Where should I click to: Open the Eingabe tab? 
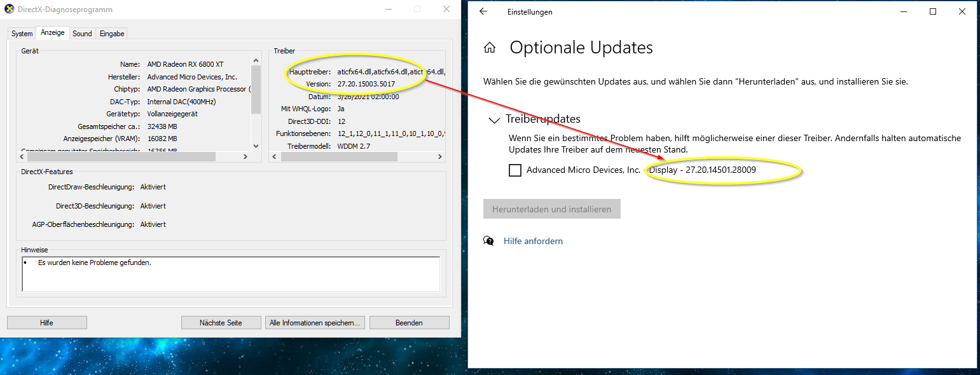point(112,34)
